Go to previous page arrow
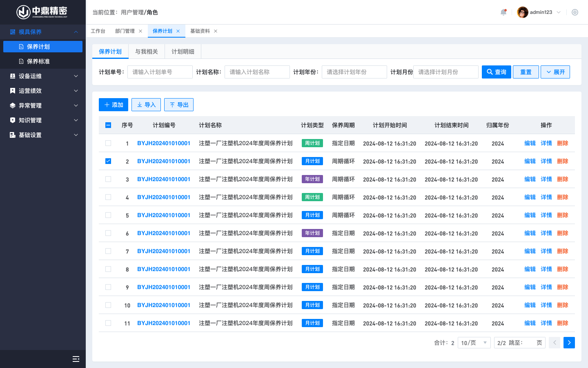Viewport: 588px width, 368px height. click(x=555, y=343)
